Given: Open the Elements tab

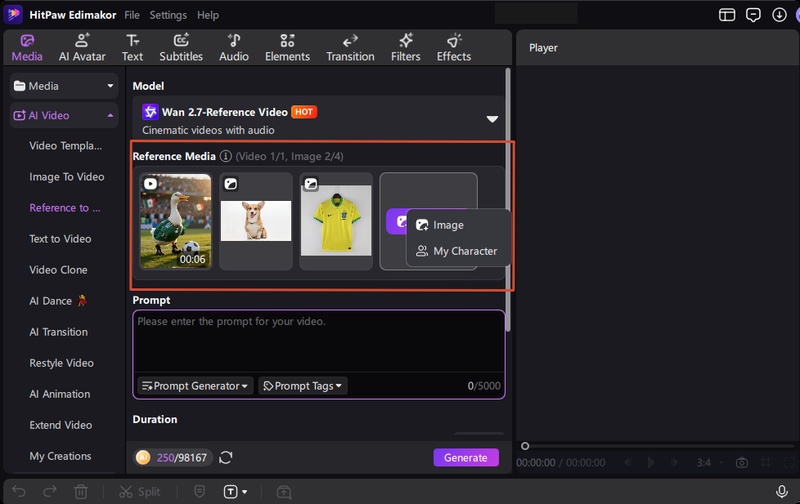Looking at the screenshot, I should point(287,48).
